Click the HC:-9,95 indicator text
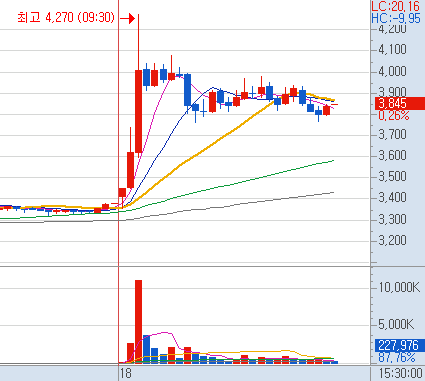This screenshot has height=381, width=425. 396,18
